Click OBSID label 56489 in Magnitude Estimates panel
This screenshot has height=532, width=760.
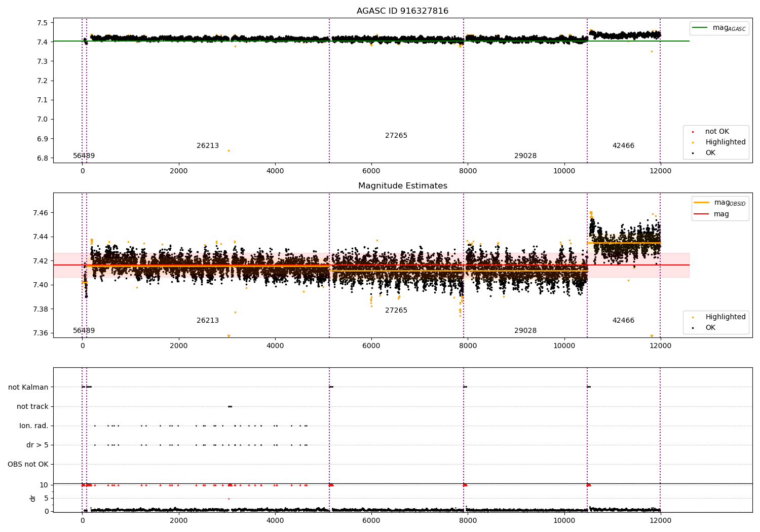84,331
